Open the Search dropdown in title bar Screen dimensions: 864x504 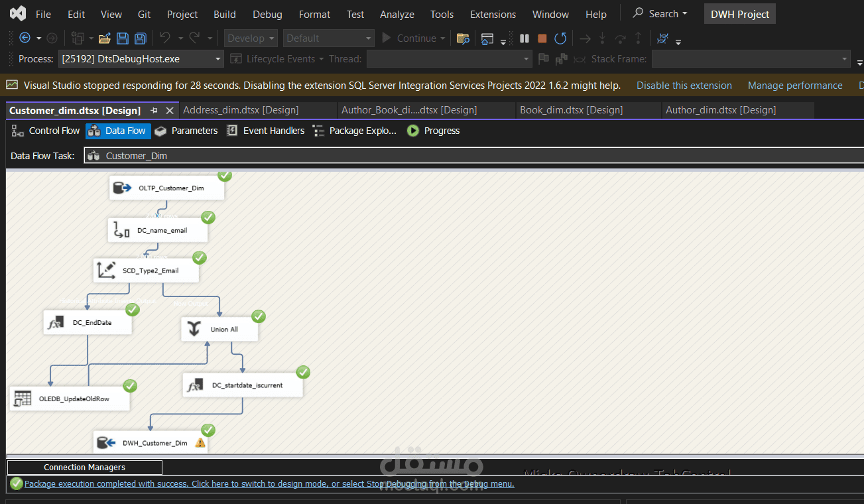coord(660,14)
